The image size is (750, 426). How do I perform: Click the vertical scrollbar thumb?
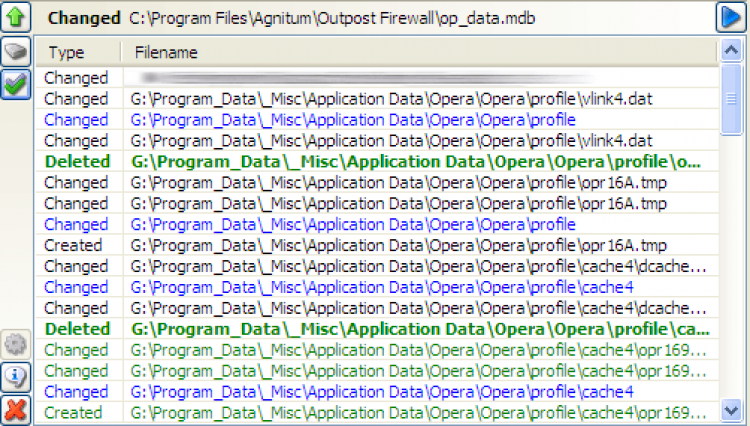[731, 99]
